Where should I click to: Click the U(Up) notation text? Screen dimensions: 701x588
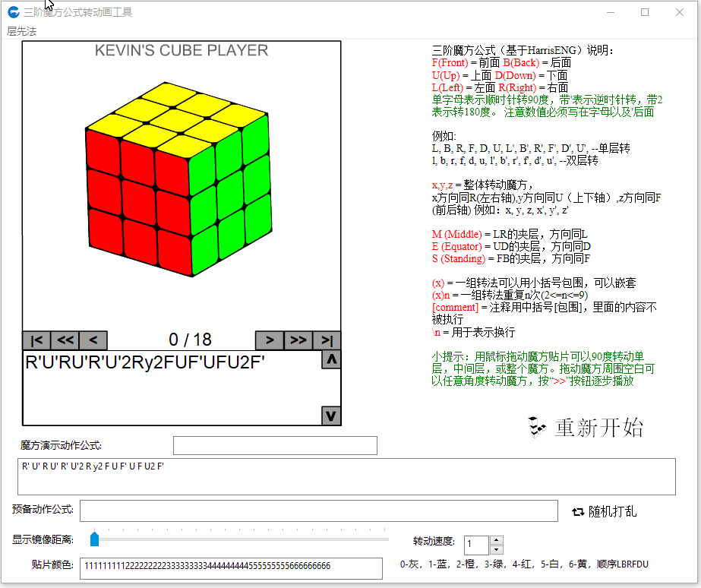tap(446, 75)
